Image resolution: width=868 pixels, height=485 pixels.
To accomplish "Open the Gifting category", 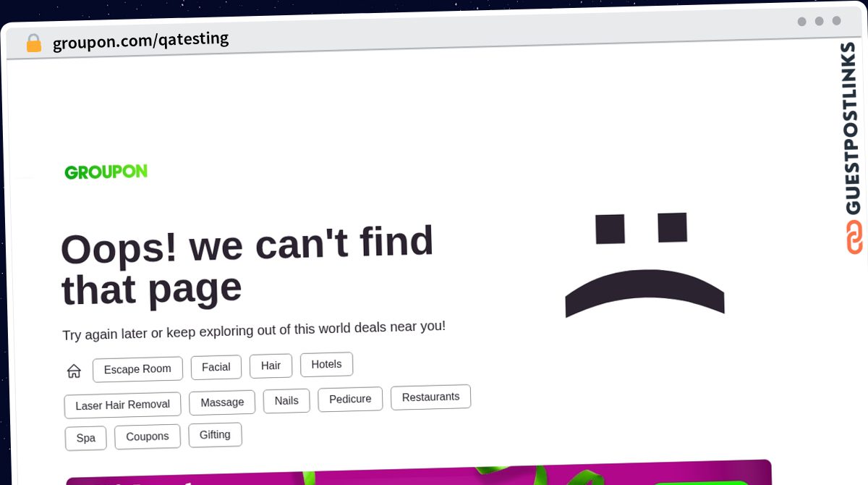I will pos(215,434).
